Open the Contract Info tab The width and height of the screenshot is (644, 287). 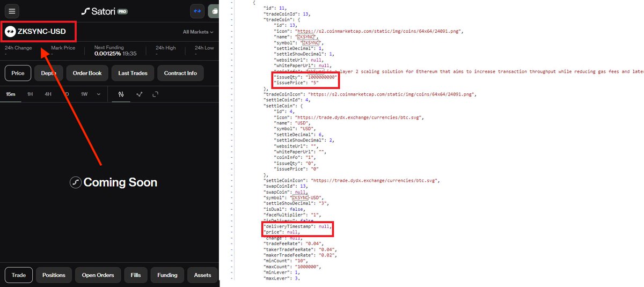point(180,73)
